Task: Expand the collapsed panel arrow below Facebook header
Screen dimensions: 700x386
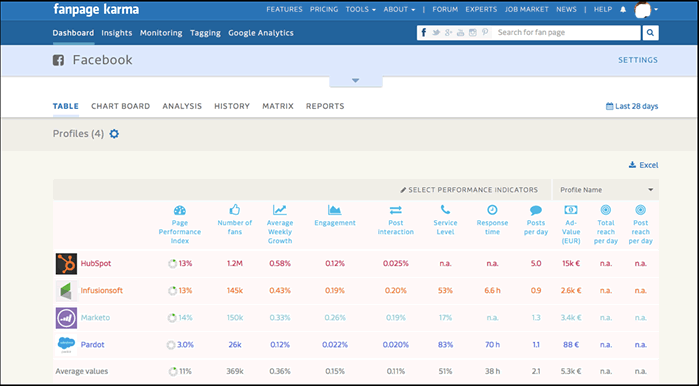Action: point(355,81)
